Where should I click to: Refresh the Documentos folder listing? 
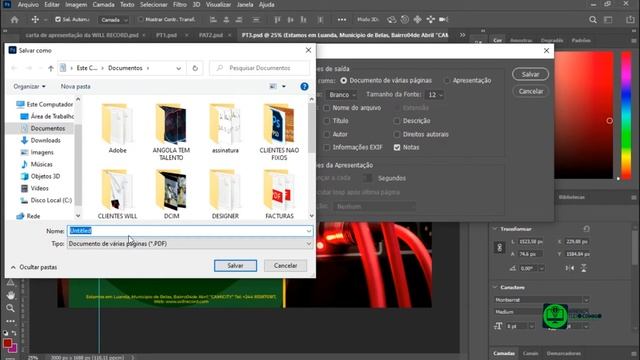[x=195, y=68]
